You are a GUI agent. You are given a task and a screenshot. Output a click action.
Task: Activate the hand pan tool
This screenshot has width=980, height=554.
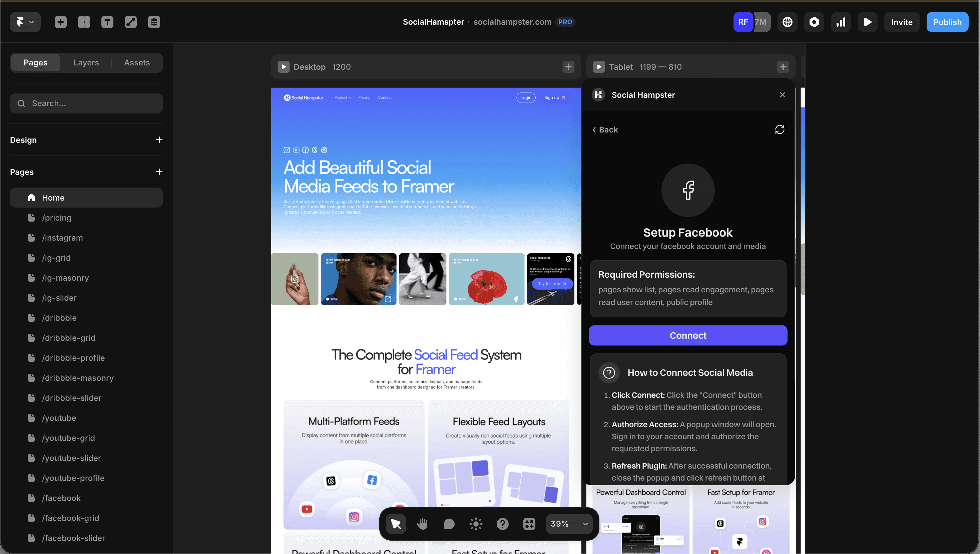click(x=422, y=524)
